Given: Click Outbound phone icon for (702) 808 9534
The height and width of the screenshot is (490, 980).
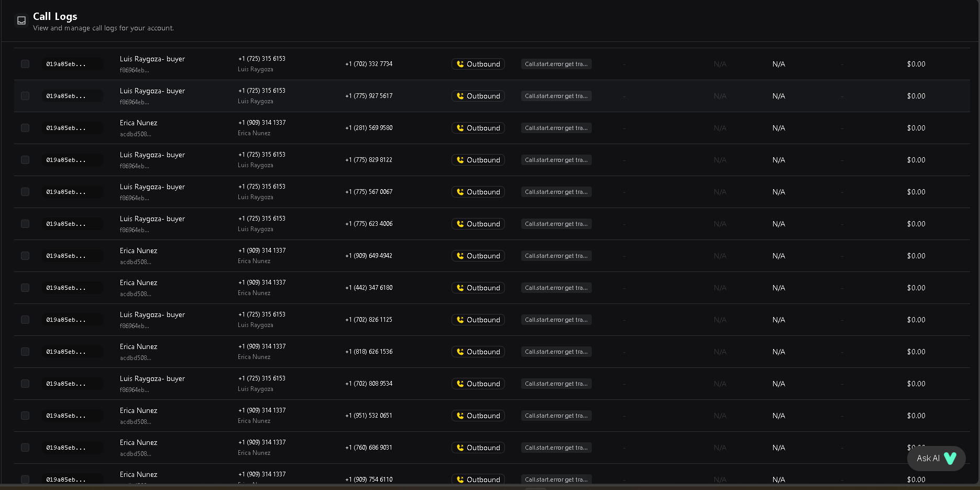Looking at the screenshot, I should (x=460, y=384).
